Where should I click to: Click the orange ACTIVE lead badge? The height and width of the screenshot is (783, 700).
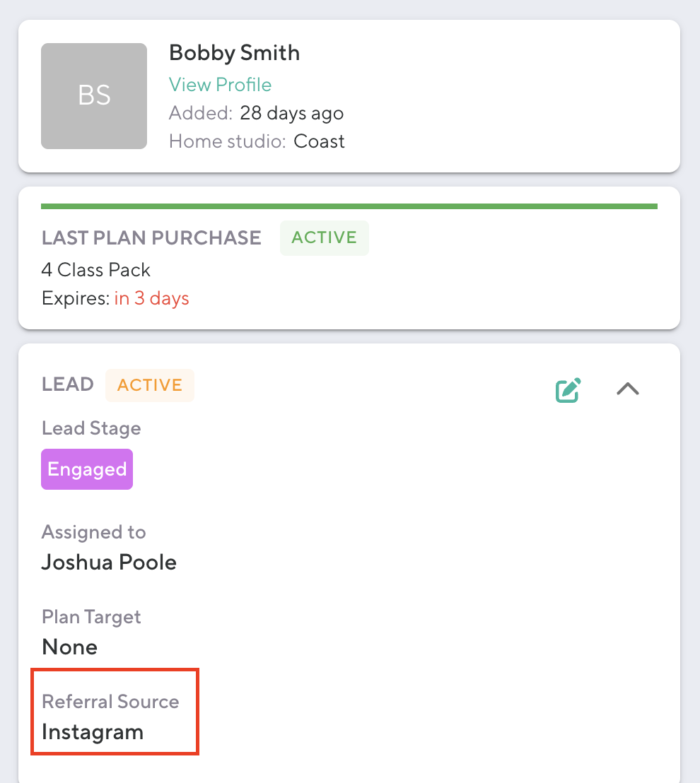coord(150,385)
